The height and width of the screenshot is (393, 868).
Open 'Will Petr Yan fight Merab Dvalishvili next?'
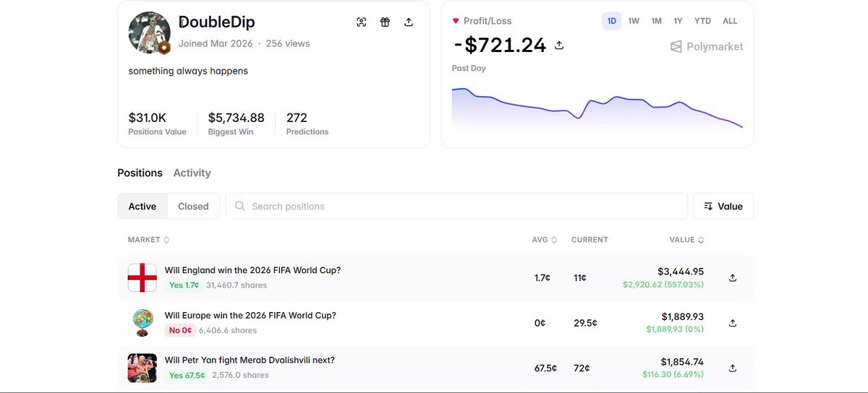pos(250,360)
